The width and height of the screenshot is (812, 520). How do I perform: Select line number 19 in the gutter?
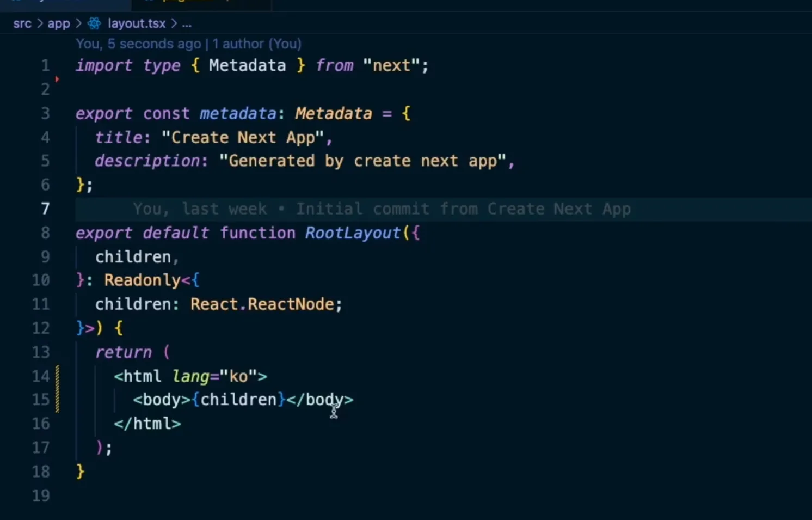(x=41, y=495)
